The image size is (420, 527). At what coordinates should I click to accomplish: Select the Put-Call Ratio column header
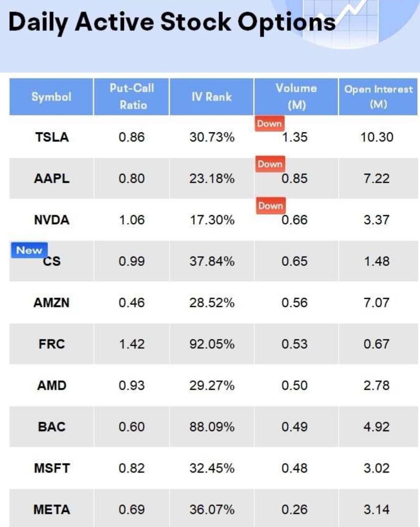(x=132, y=97)
